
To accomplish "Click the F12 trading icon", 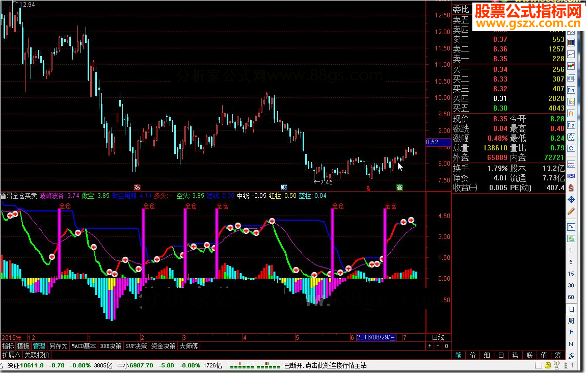I will (571, 125).
